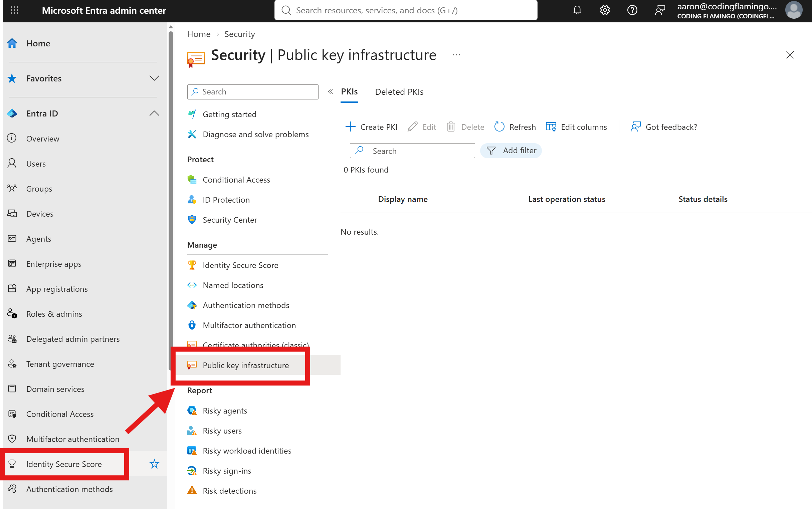Click the Add filter button
The height and width of the screenshot is (509, 812).
(511, 151)
